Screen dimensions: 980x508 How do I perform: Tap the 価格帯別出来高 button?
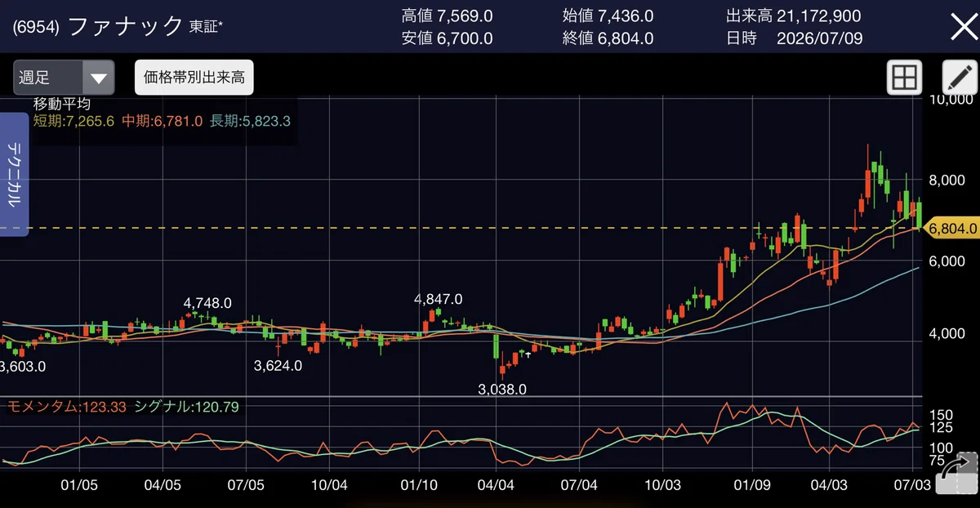click(194, 78)
